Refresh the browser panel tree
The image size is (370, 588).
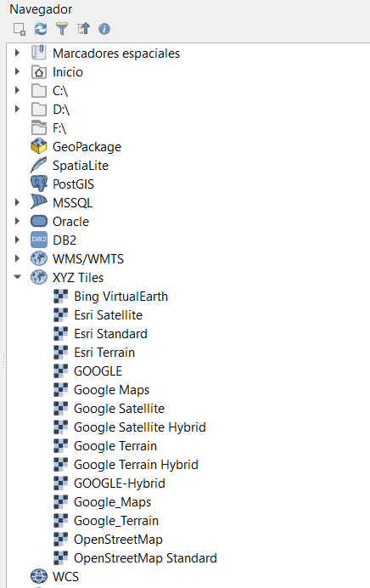41,29
